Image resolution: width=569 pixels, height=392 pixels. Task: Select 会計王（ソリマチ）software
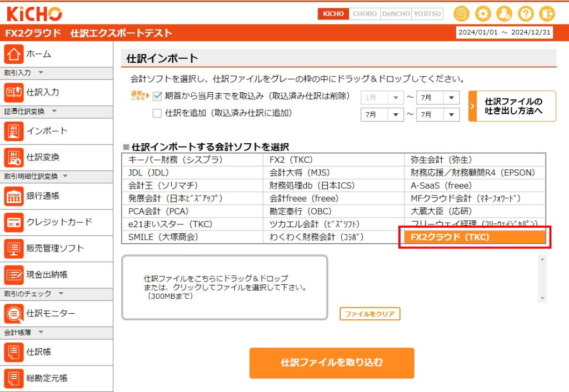pos(192,185)
